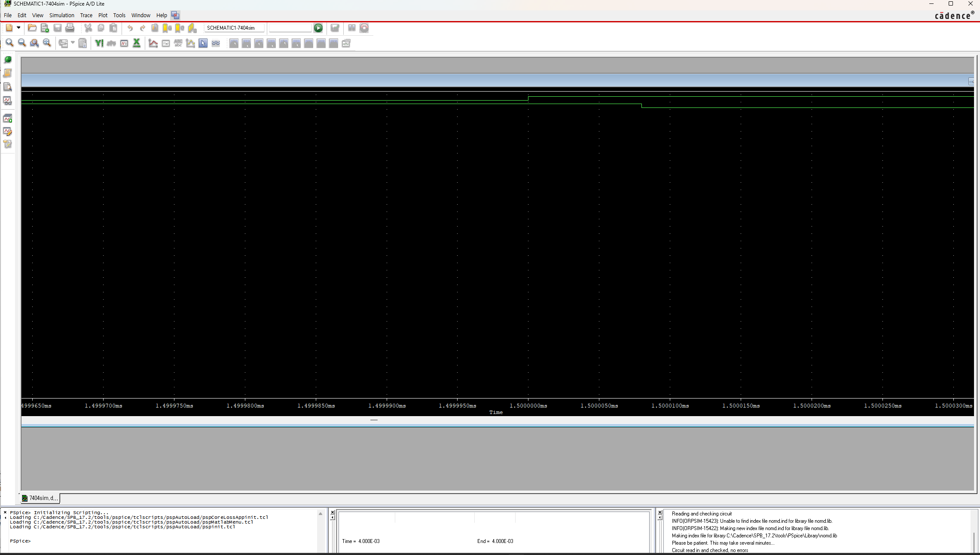Screen dimensions: 980x555
Task: Click the Edit simulation profile pencil icon
Action: [7, 132]
